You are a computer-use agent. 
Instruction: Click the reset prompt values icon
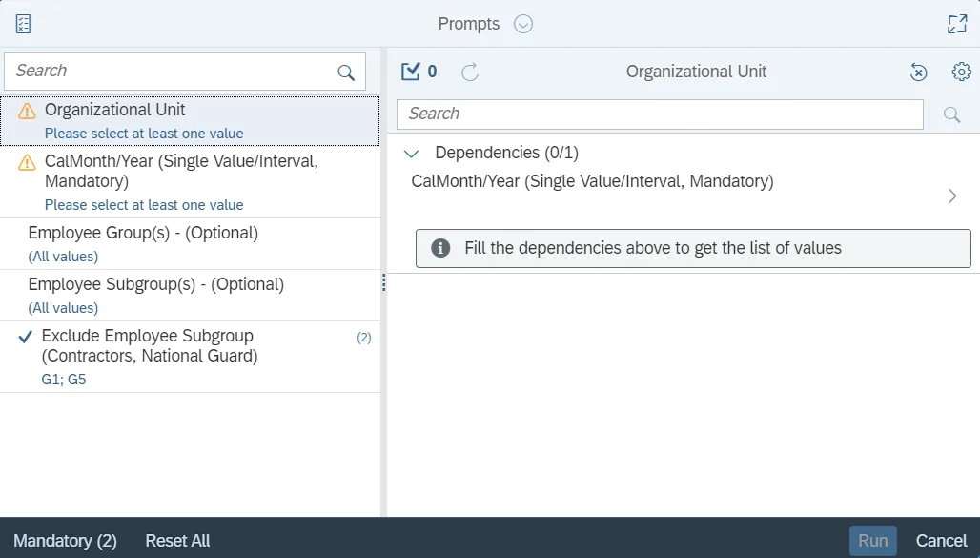click(918, 72)
